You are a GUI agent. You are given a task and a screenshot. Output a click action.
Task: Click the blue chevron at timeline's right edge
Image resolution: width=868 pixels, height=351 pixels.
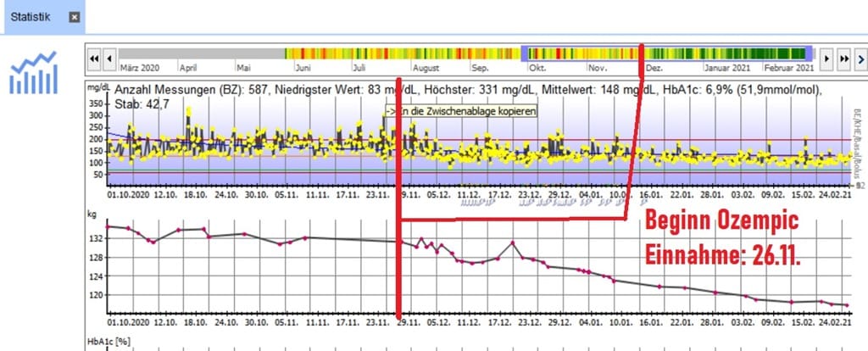pyautogui.click(x=860, y=58)
